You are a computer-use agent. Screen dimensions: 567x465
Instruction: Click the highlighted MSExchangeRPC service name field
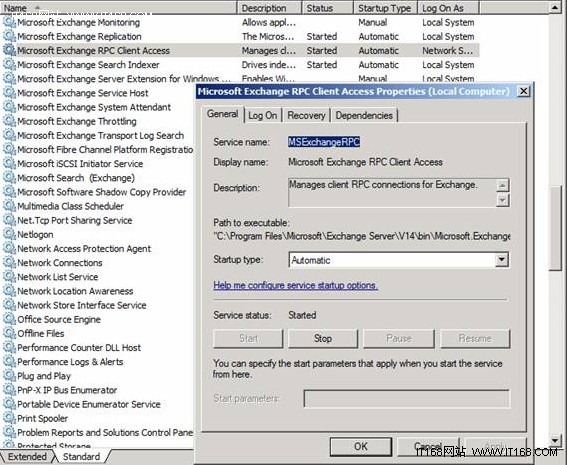tap(324, 142)
